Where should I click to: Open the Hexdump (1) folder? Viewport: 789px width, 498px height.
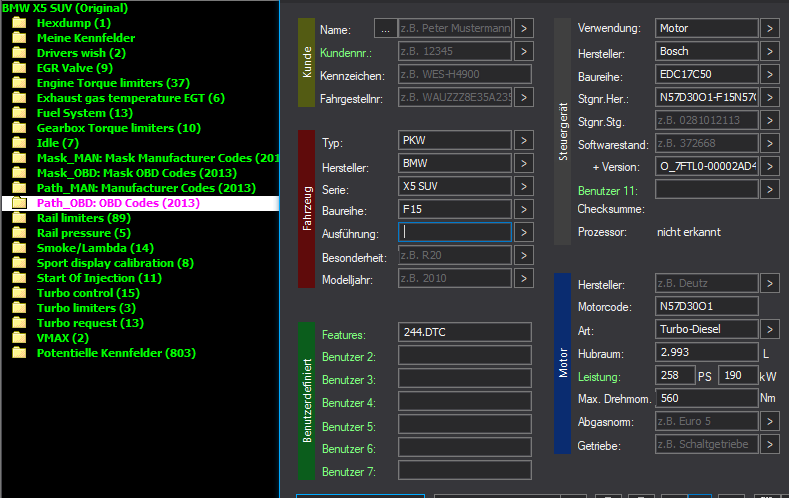click(x=73, y=23)
